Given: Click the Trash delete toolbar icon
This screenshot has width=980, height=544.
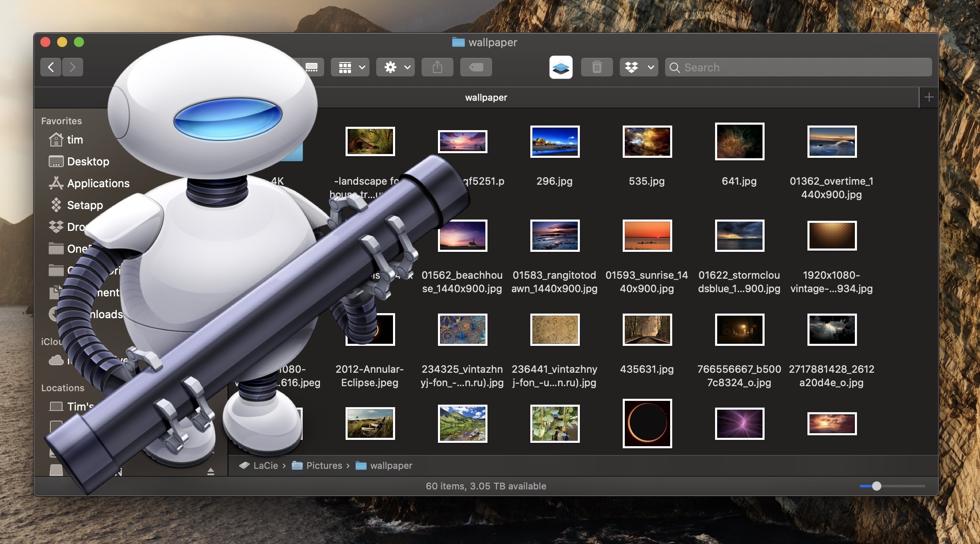Looking at the screenshot, I should point(597,67).
